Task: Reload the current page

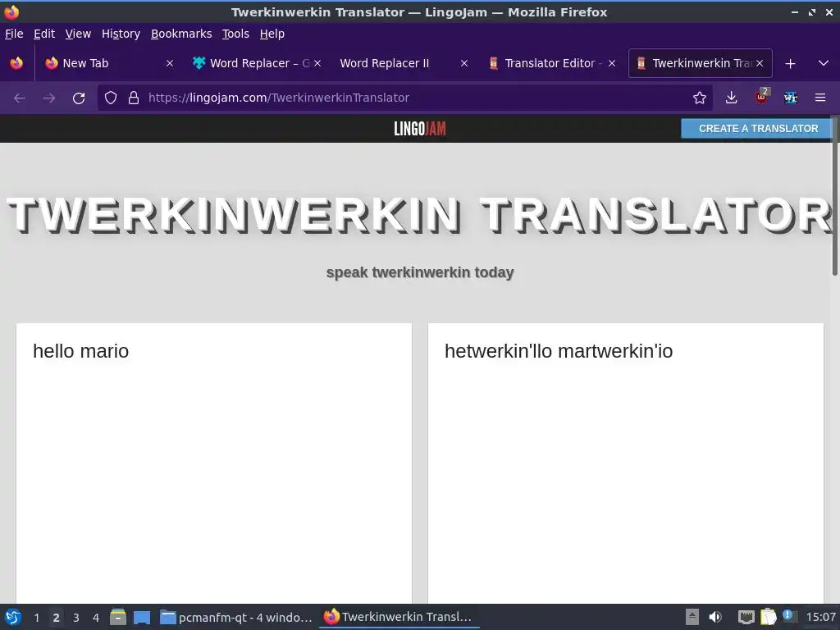Action: 79,98
